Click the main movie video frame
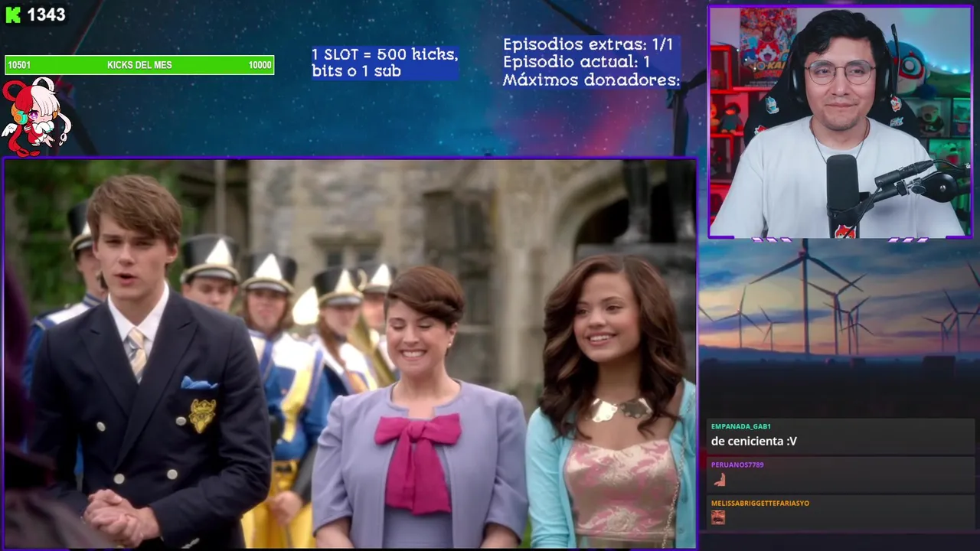980x551 pixels. [350, 354]
